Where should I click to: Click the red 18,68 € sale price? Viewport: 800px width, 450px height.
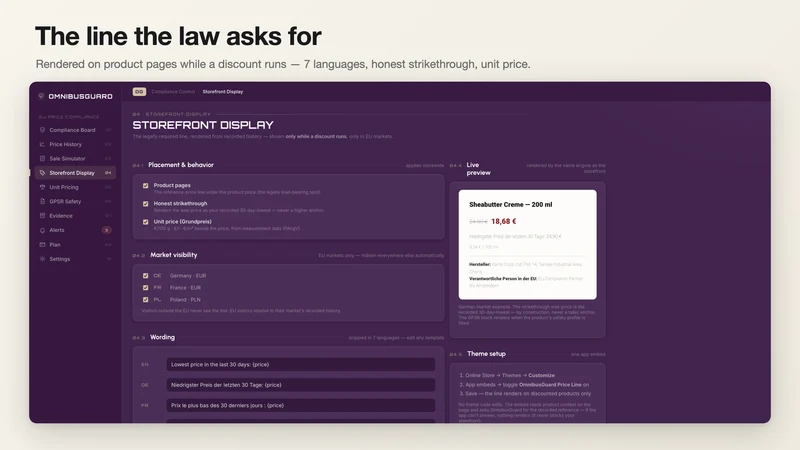(x=504, y=221)
